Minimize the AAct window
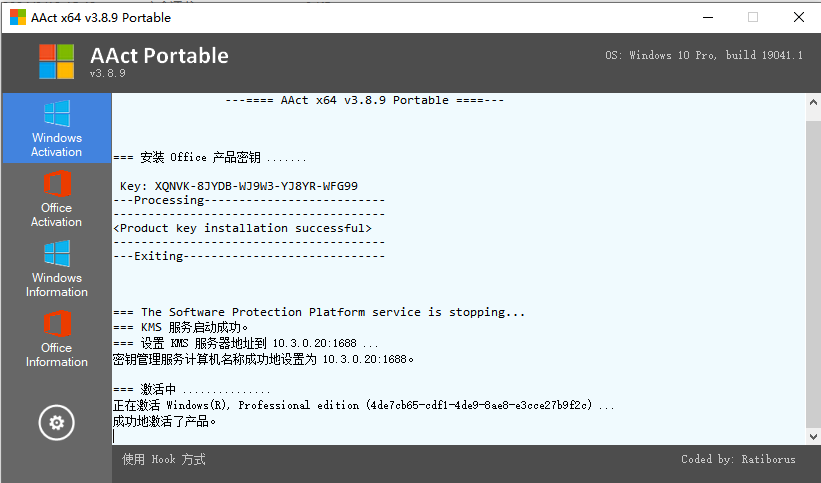 [x=708, y=17]
